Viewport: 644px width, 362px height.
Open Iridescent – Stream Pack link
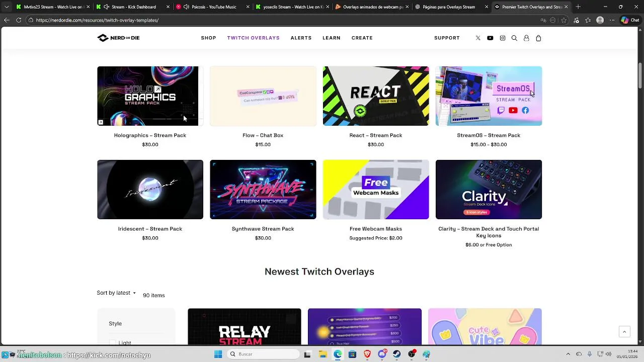150,229
